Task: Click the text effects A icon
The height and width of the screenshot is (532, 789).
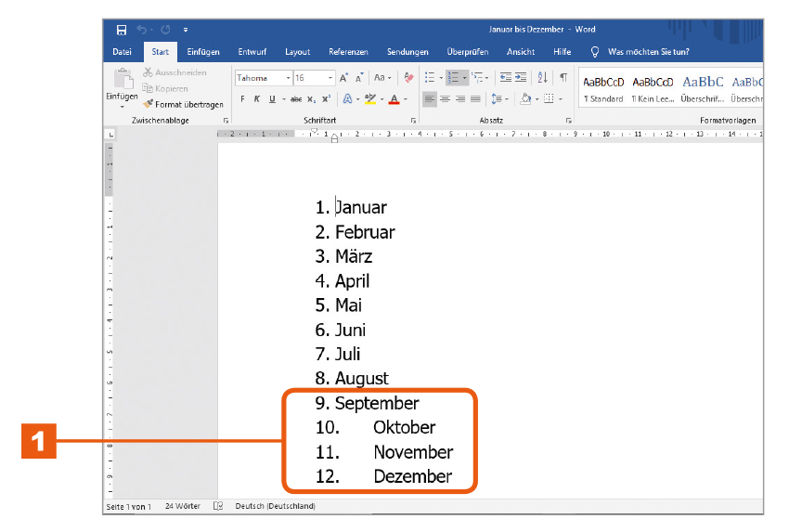Action: pos(348,99)
